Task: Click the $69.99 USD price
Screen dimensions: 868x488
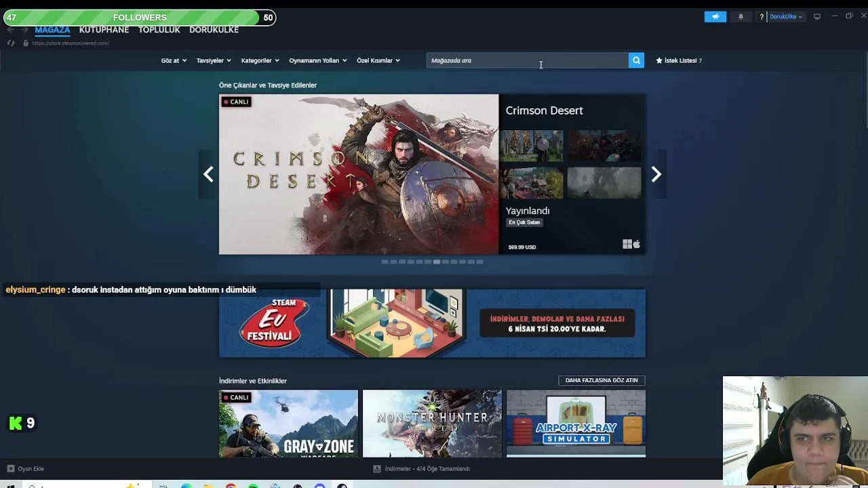Action: (x=522, y=247)
